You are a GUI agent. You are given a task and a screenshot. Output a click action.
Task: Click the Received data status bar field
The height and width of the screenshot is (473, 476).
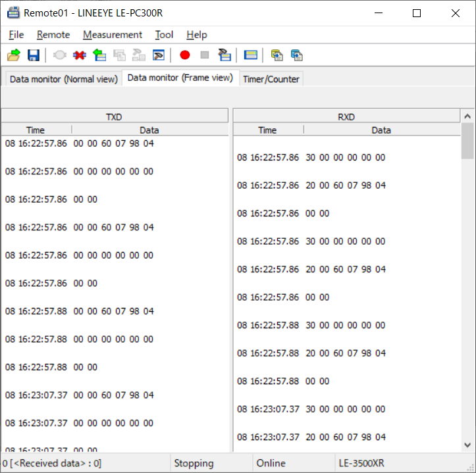[x=86, y=463]
